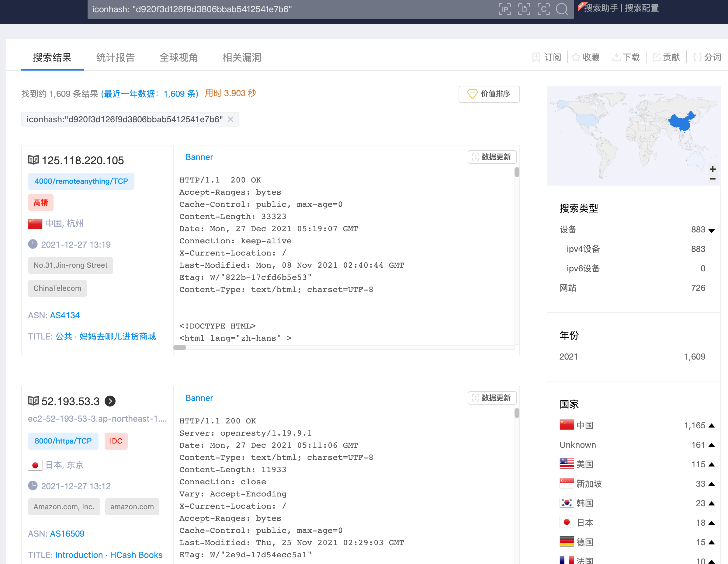The width and height of the screenshot is (728, 564).
Task: Expand the 新加坡 country filter arrow
Action: click(x=711, y=484)
